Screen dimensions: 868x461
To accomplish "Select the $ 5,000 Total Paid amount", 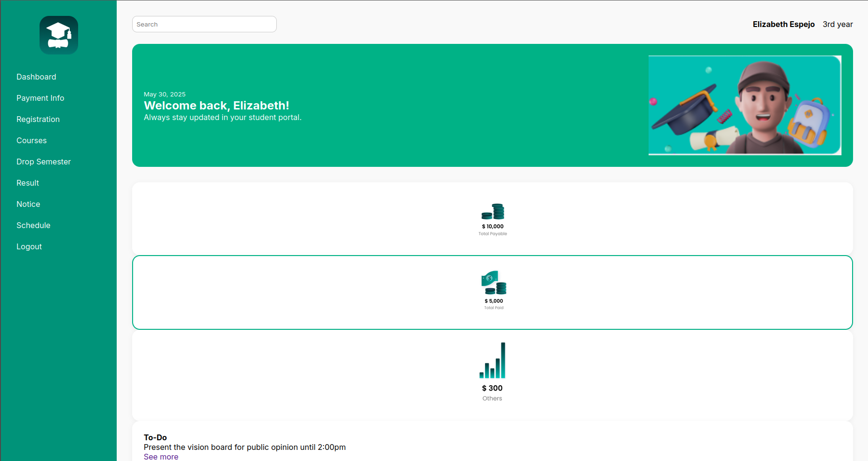I will (x=494, y=301).
